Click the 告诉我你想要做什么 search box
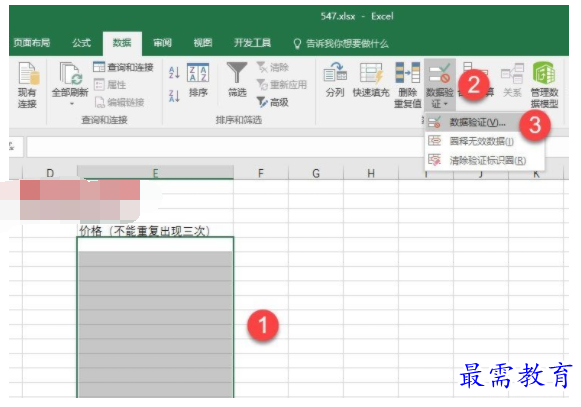The width and height of the screenshot is (581, 407). point(341,44)
